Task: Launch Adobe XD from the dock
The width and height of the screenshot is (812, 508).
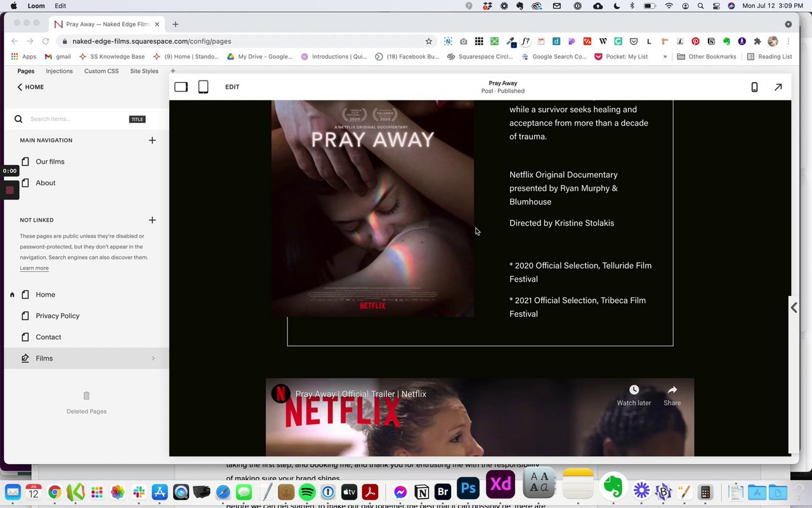Action: (x=501, y=486)
